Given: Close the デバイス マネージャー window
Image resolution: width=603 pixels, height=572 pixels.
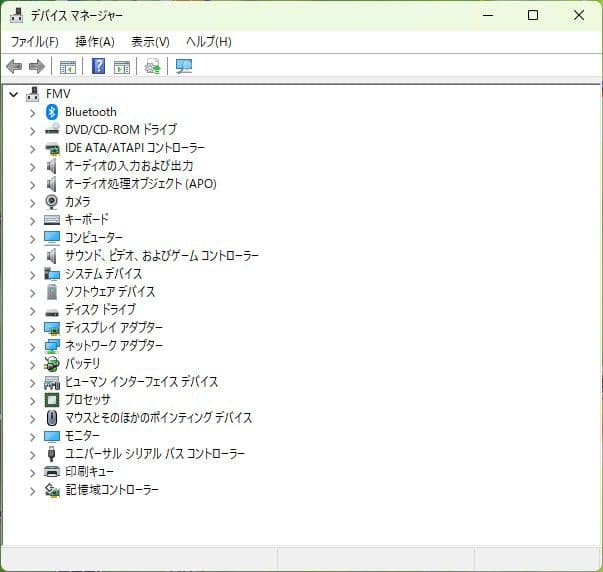Looking at the screenshot, I should point(579,15).
